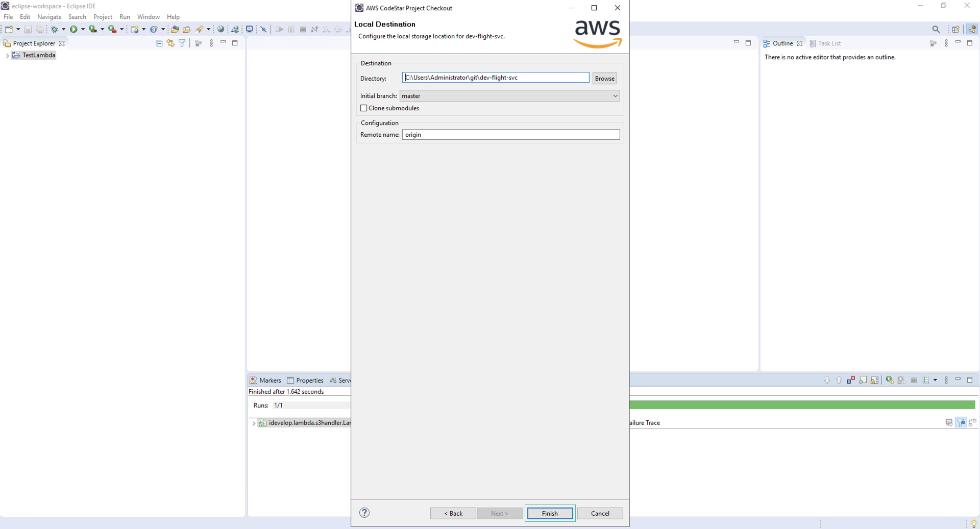This screenshot has width=980, height=529.
Task: Click the Eclipse Search magnifier icon
Action: pyautogui.click(x=936, y=29)
